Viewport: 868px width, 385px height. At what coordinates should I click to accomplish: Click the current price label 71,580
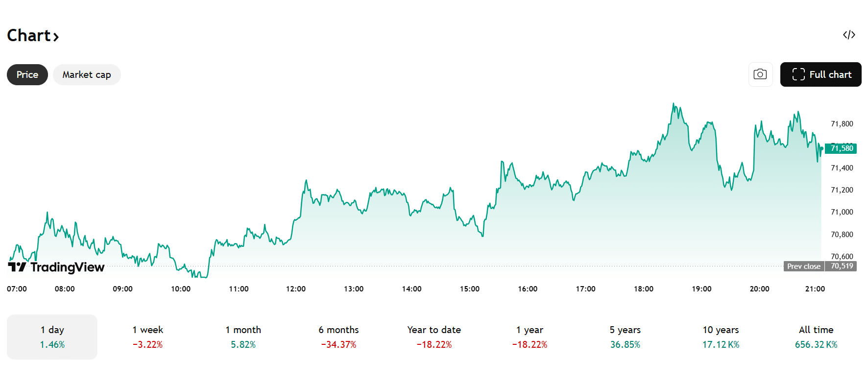[x=841, y=148]
